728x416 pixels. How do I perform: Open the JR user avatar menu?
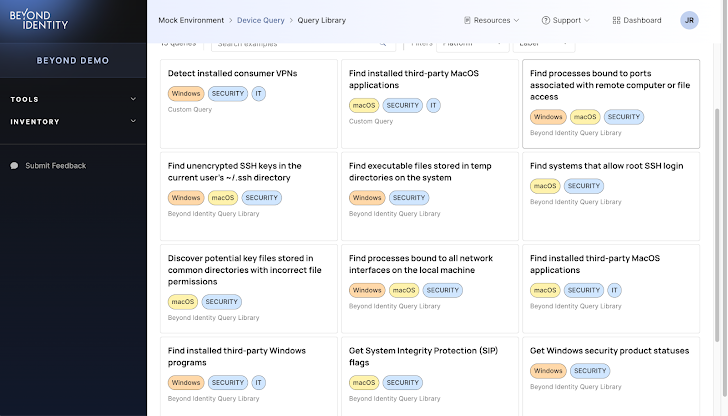click(x=689, y=20)
